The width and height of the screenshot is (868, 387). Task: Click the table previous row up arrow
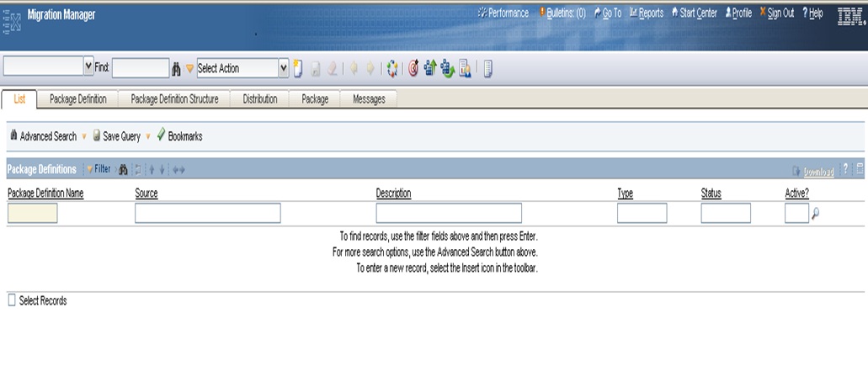152,170
